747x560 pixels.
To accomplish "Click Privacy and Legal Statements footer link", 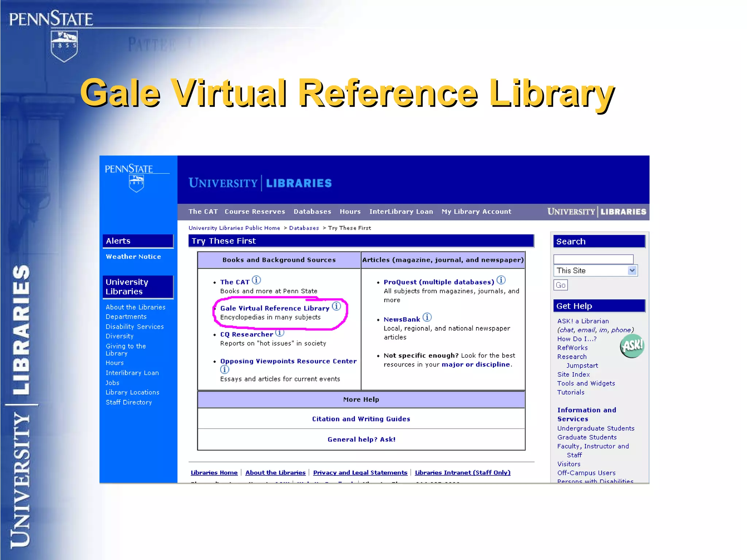I will point(360,473).
